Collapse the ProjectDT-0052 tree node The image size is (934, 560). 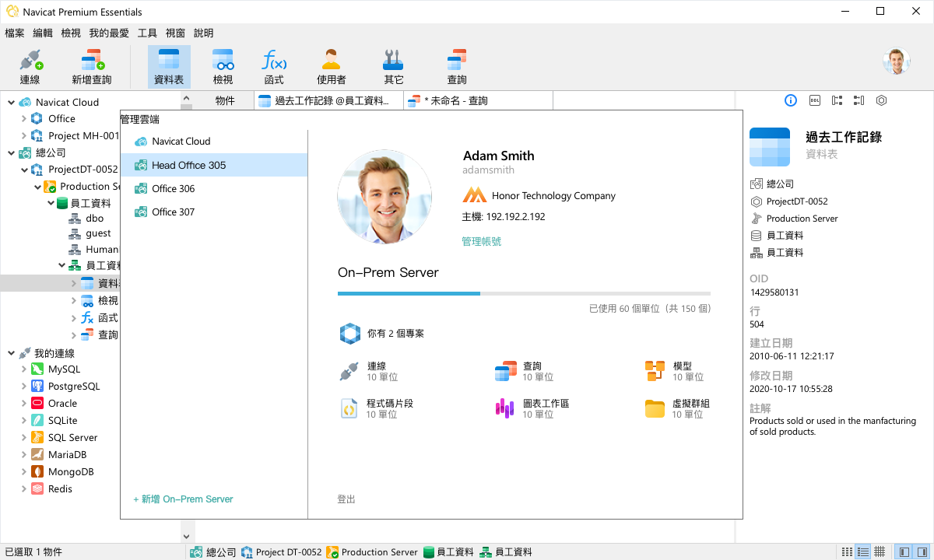click(23, 170)
